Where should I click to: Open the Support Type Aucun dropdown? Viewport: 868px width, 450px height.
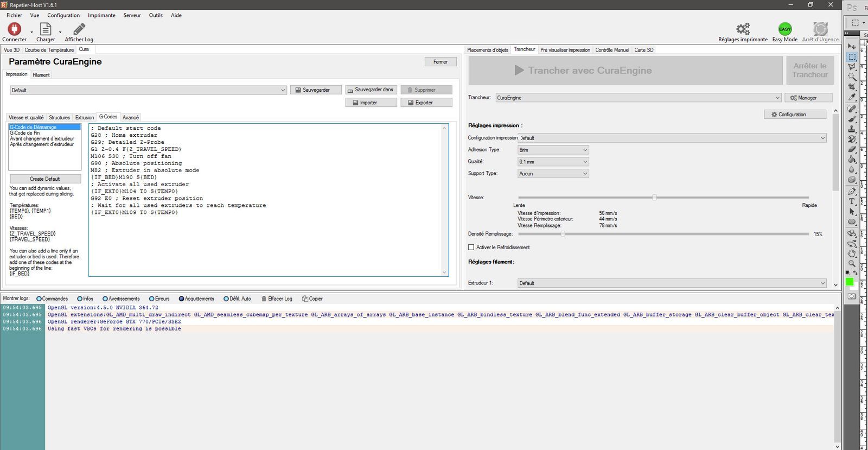tap(553, 174)
